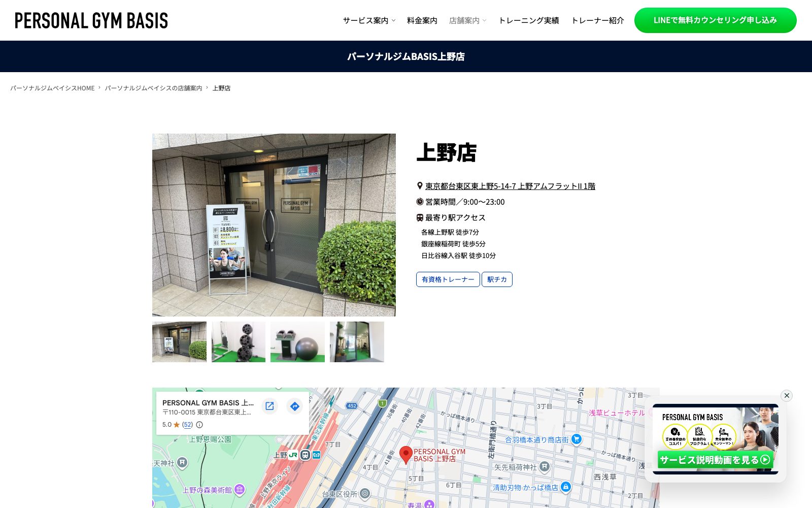Screen dimensions: 812x508
Task: Select the entrance thumbnail image
Action: [x=179, y=342]
